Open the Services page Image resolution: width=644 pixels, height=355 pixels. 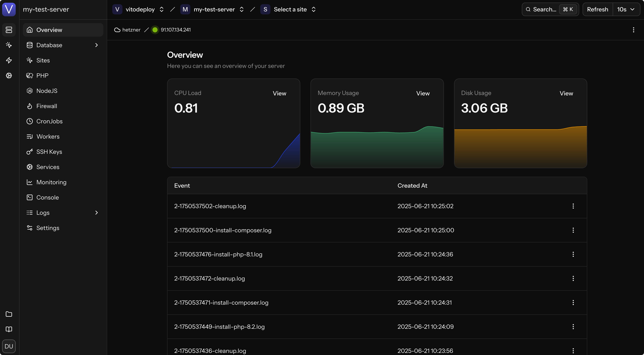[63, 167]
